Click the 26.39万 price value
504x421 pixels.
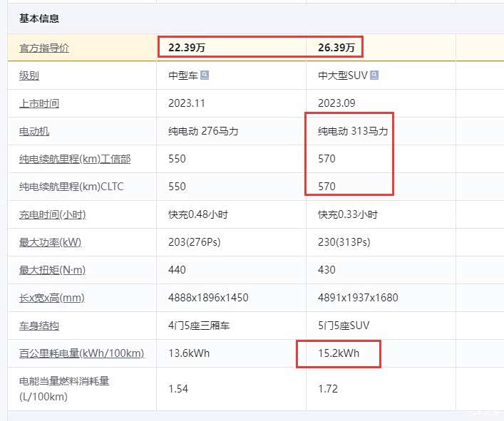337,48
